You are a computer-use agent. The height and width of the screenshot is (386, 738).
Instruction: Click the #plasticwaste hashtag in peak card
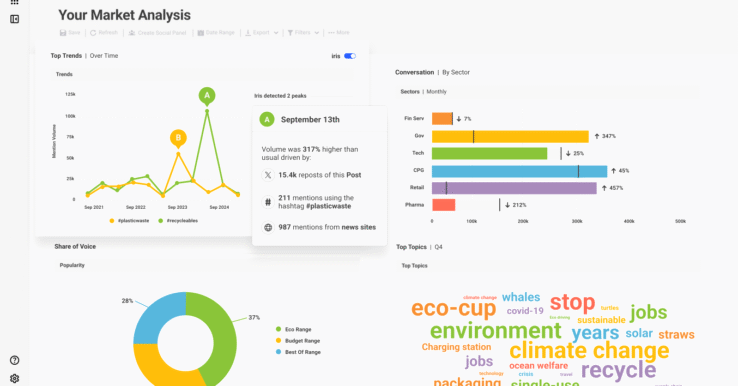(329, 206)
